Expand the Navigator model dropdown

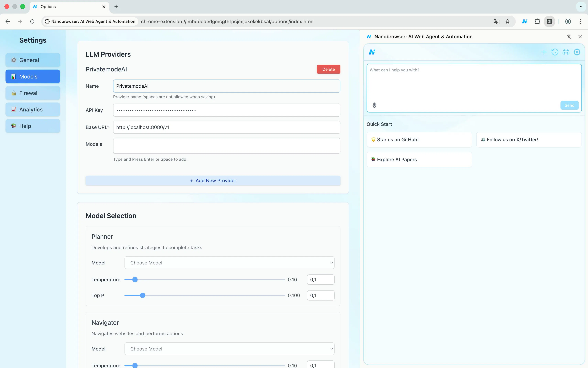click(229, 349)
